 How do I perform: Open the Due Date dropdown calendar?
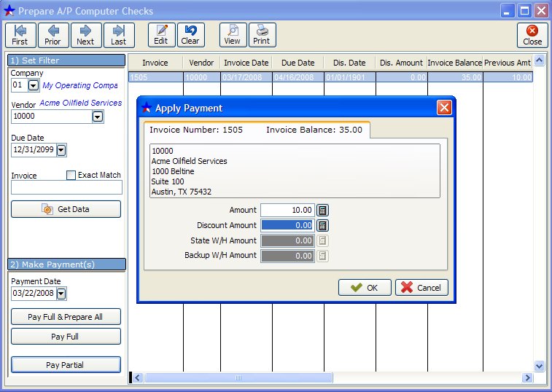coord(61,150)
